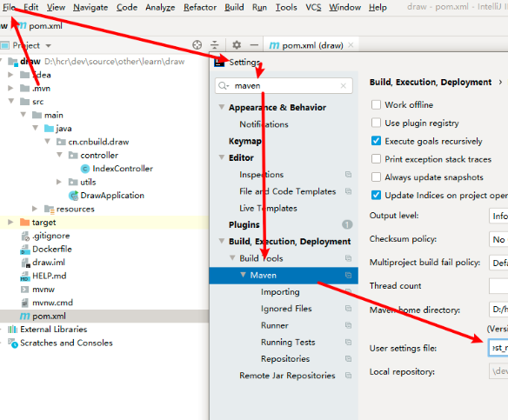Image resolution: width=508 pixels, height=420 pixels.
Task: Select Ignored Files settings page
Action: [286, 309]
